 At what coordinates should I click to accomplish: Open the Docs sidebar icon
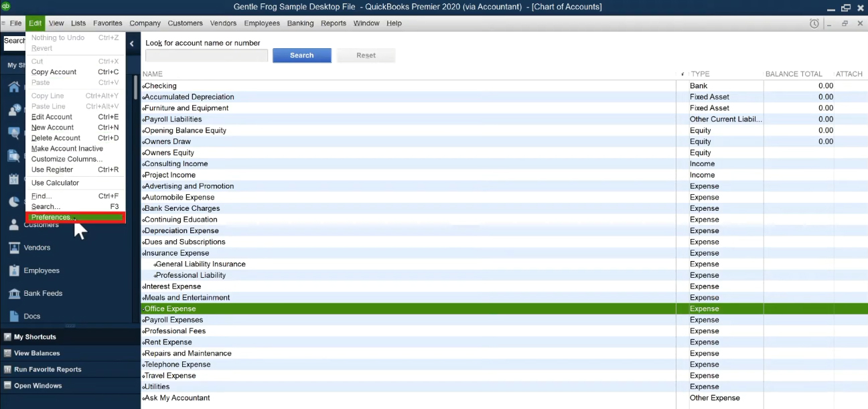coord(13,316)
